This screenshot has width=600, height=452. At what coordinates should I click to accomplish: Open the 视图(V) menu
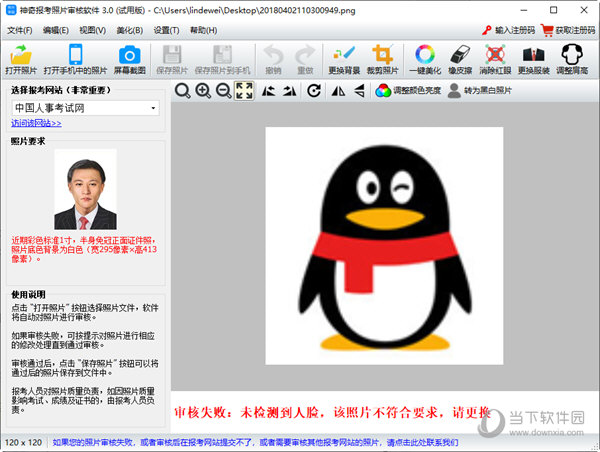point(93,30)
